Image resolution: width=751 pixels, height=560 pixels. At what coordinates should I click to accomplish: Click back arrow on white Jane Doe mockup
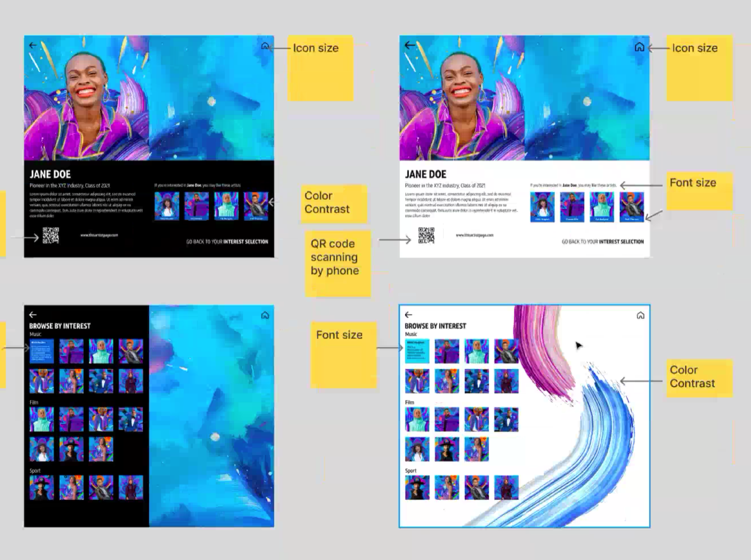point(410,45)
